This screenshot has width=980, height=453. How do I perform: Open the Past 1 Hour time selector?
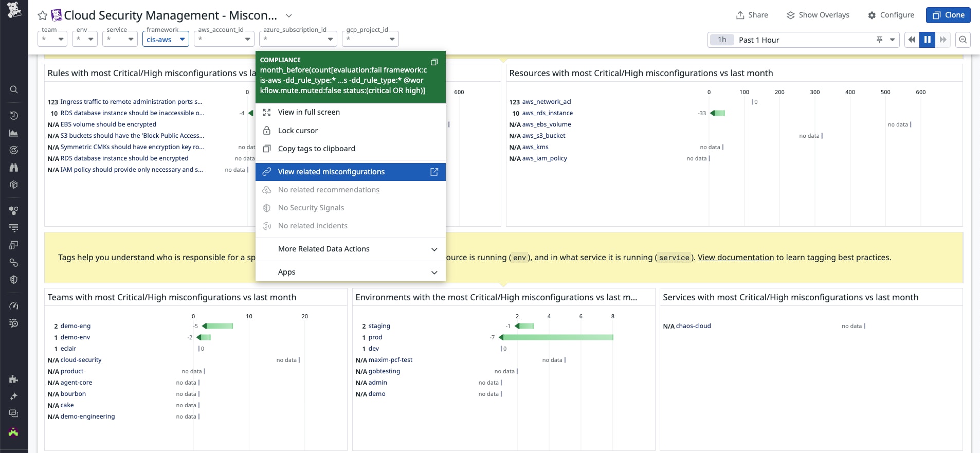tap(802, 40)
